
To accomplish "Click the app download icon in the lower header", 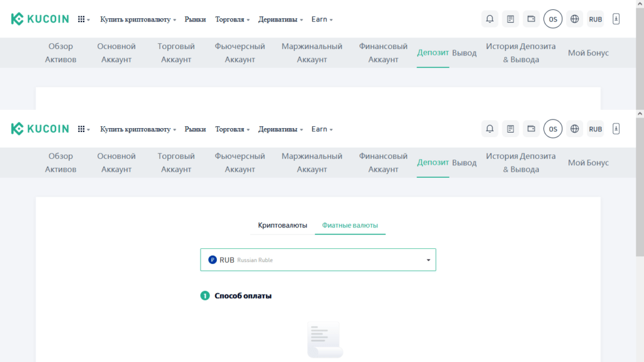I will pyautogui.click(x=616, y=129).
